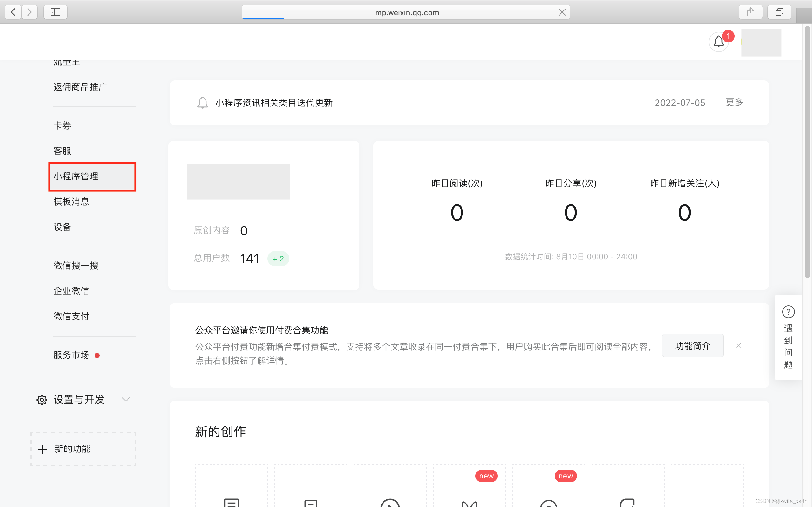The image size is (812, 507).
Task: Open the tab overview icon
Action: click(779, 12)
